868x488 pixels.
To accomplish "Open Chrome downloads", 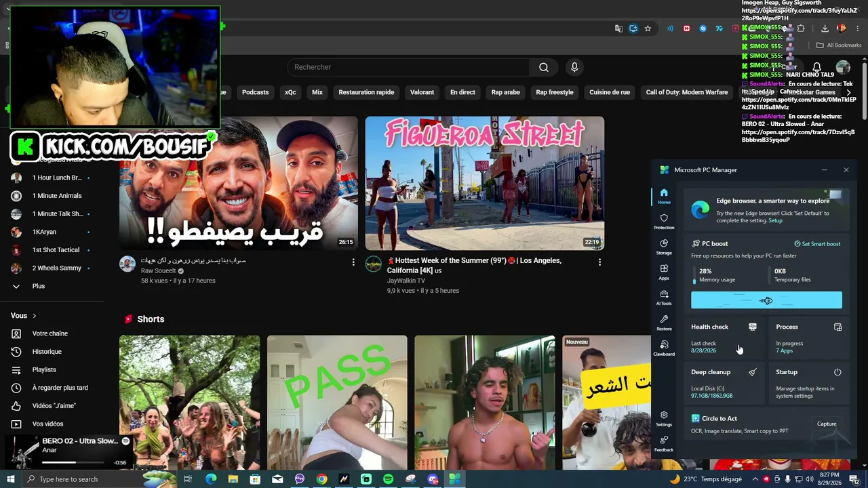I will coord(825,28).
